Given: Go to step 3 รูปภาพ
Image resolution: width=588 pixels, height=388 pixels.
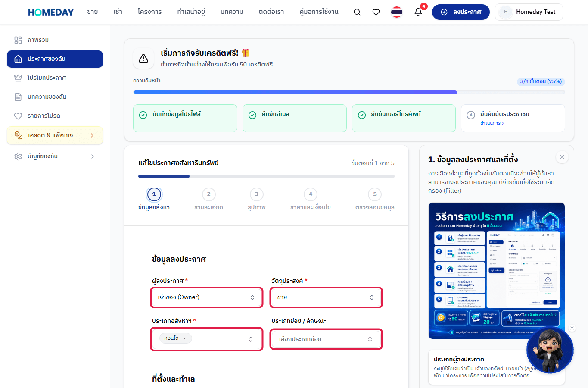Looking at the screenshot, I should 257,199.
